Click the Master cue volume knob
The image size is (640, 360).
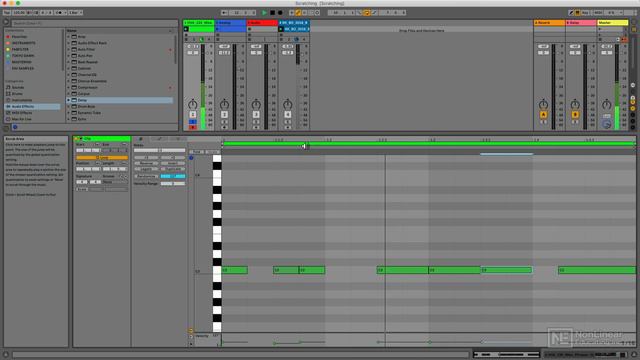pyautogui.click(x=607, y=124)
